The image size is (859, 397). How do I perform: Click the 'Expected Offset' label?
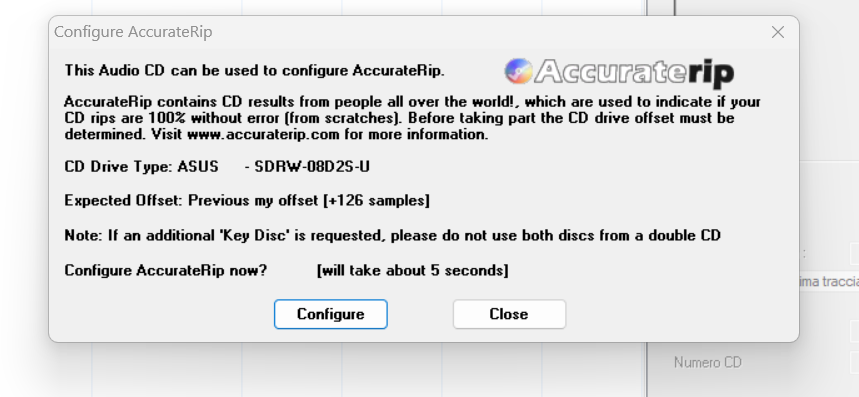pos(123,200)
